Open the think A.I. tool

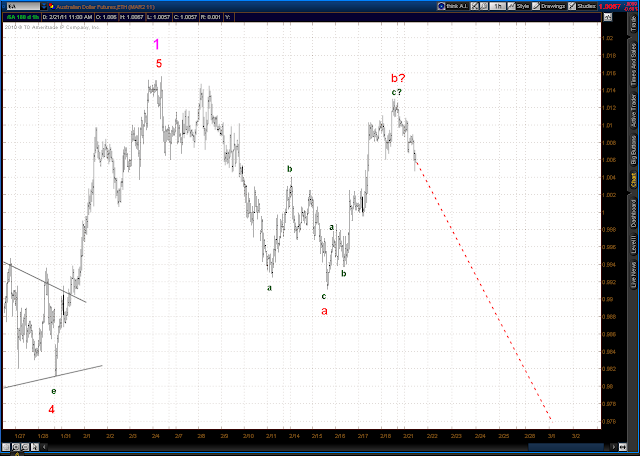point(453,7)
